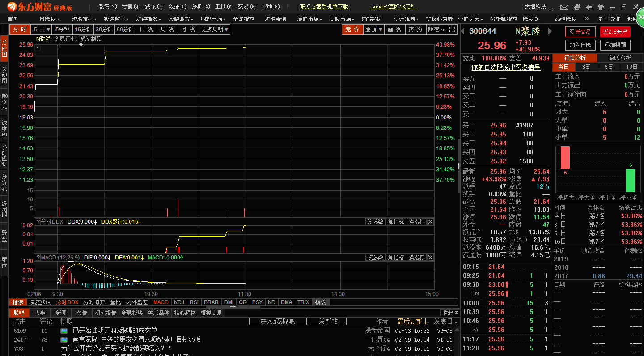Click the 添加提醒 button
The height and width of the screenshot is (356, 644).
(615, 45)
